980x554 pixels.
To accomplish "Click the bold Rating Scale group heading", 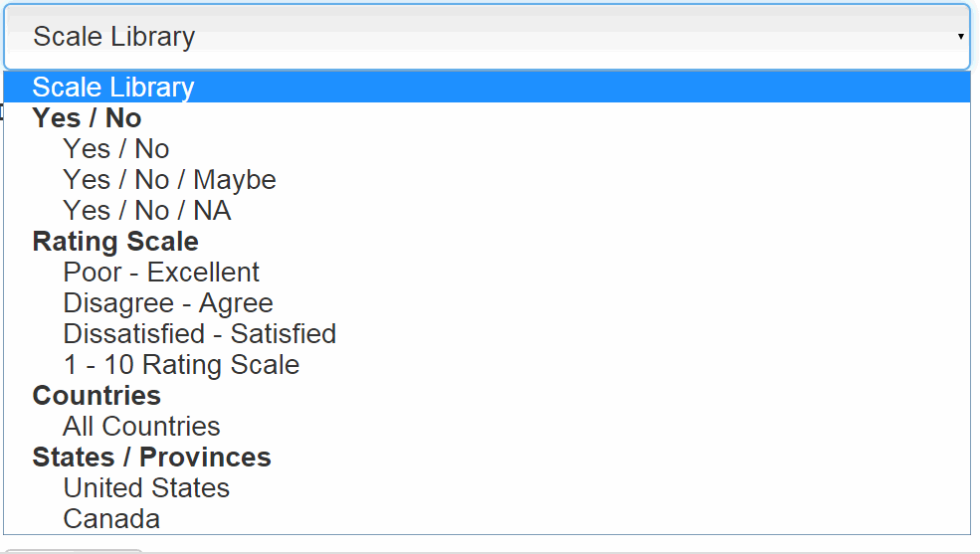I will click(x=115, y=242).
